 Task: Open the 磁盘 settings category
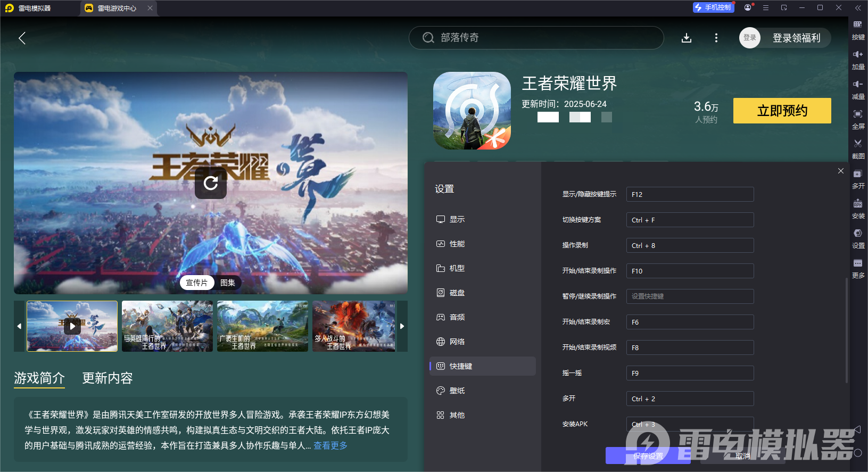click(x=483, y=293)
